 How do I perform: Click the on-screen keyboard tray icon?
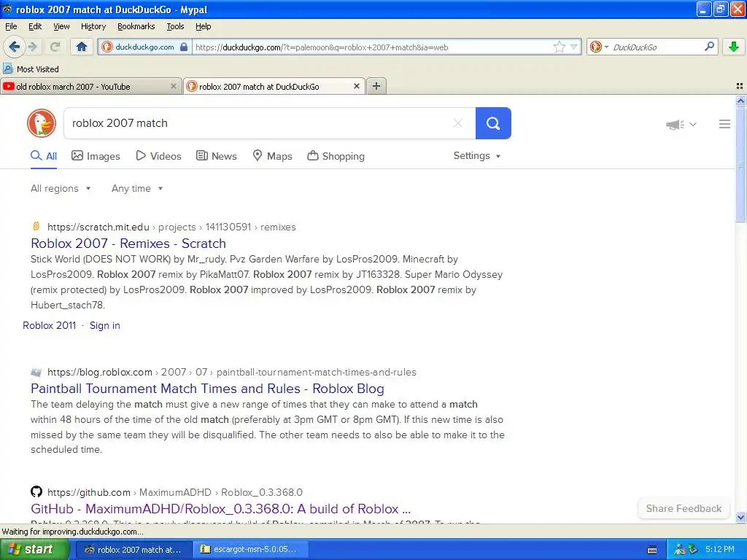[652, 550]
